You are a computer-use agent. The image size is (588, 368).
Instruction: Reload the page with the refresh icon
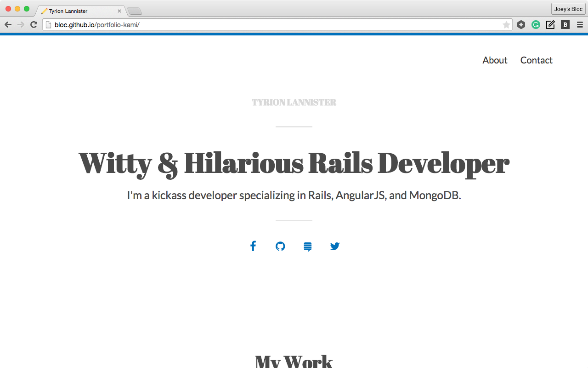point(34,24)
